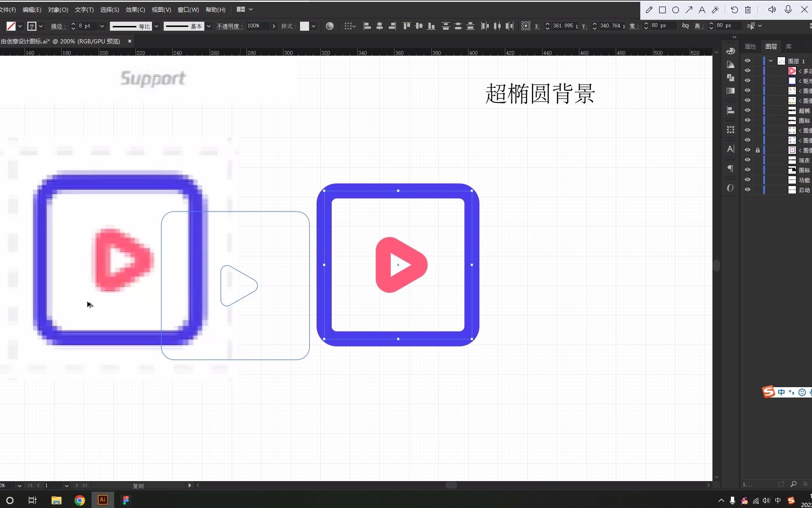This screenshot has height=508, width=812.
Task: Click horizontal align left icon
Action: [x=367, y=26]
